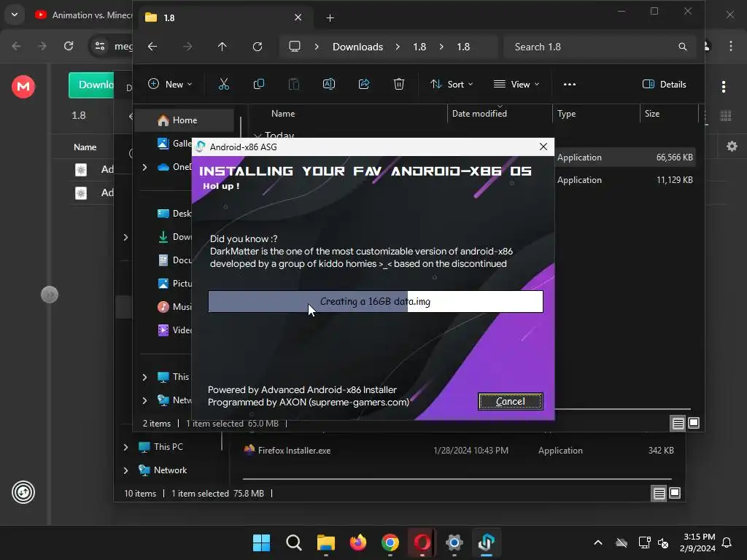Viewport: 747px width, 560px height.
Task: Click the Name column header
Action: (283, 114)
